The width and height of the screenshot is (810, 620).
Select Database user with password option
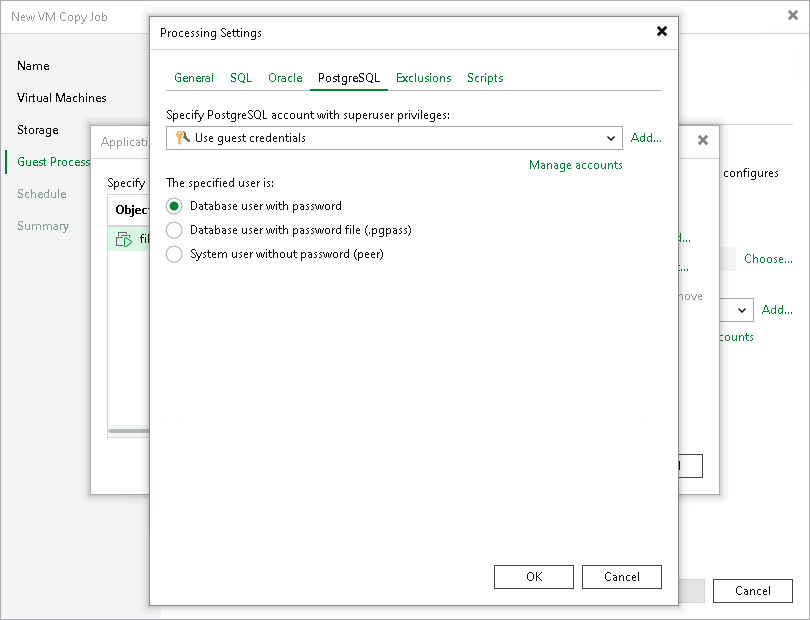click(x=254, y=206)
